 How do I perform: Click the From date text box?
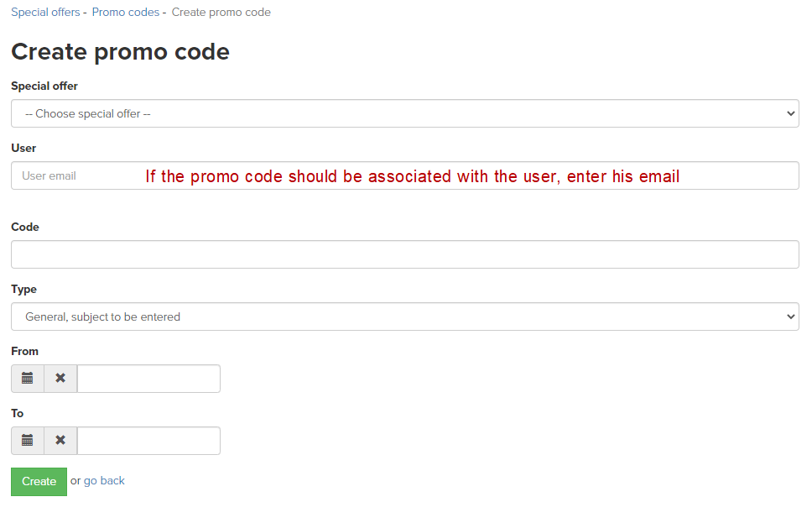(148, 379)
